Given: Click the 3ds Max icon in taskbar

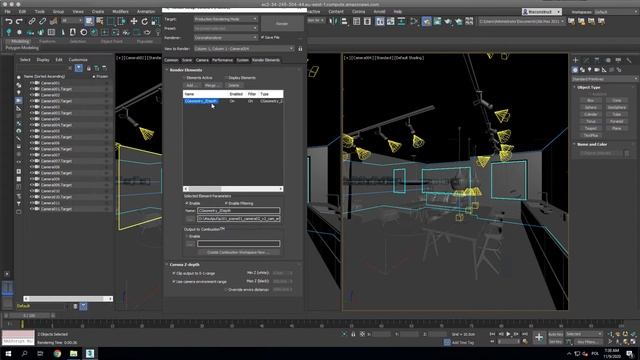Looking at the screenshot, I should coord(90,353).
